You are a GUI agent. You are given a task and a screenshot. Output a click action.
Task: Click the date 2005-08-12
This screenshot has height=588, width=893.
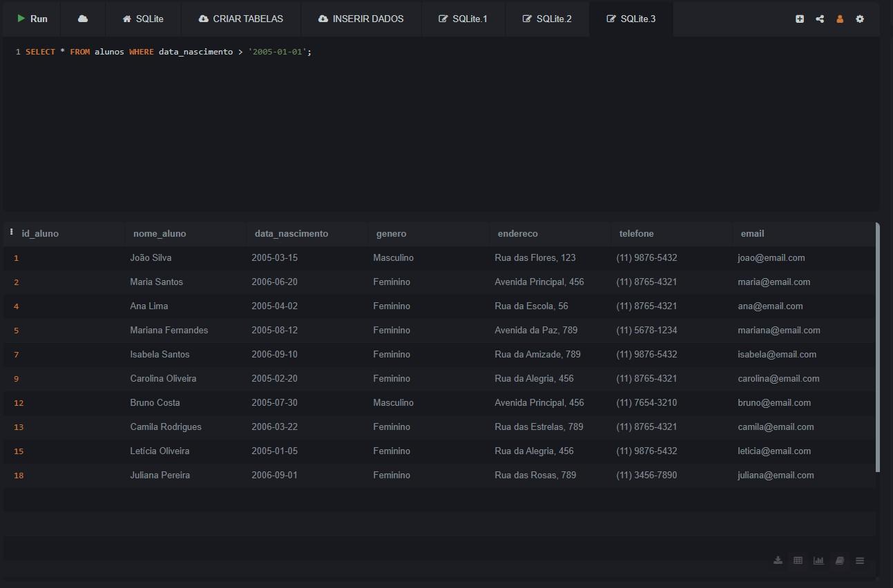pyautogui.click(x=274, y=330)
